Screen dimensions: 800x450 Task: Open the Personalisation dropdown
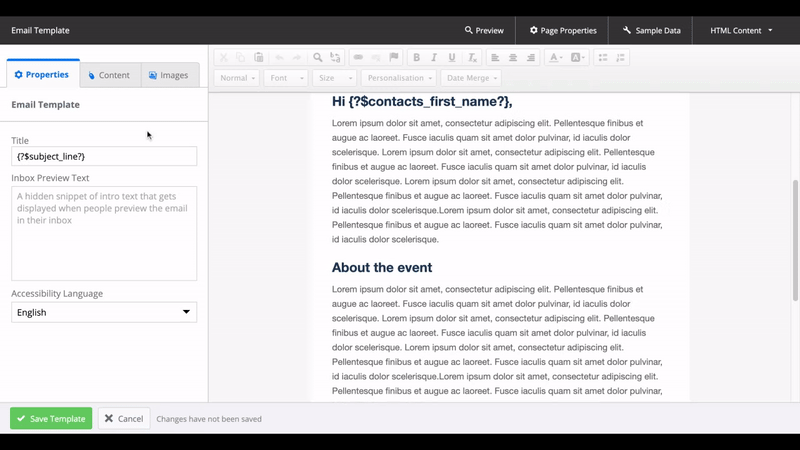click(x=399, y=78)
